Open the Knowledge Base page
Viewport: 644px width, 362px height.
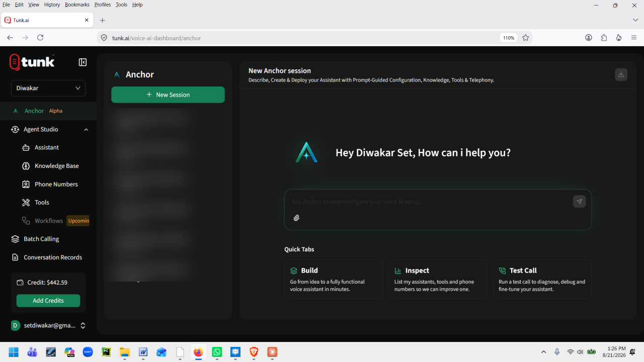(x=56, y=166)
